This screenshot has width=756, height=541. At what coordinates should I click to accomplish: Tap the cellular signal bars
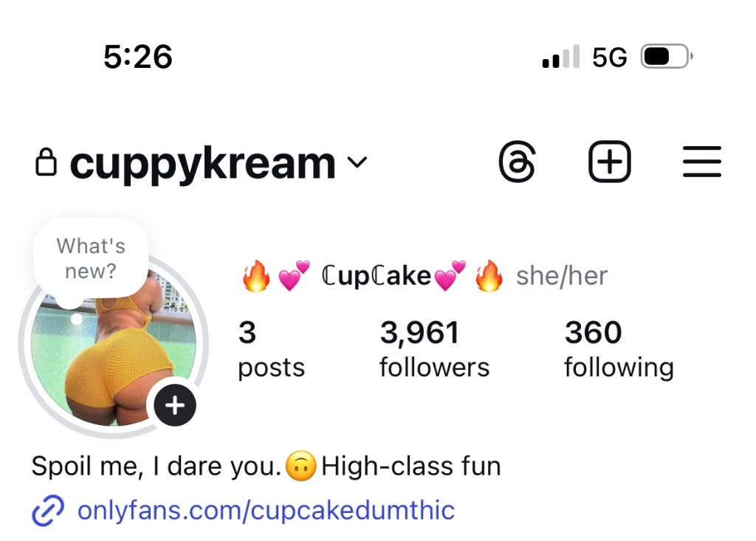pos(561,56)
